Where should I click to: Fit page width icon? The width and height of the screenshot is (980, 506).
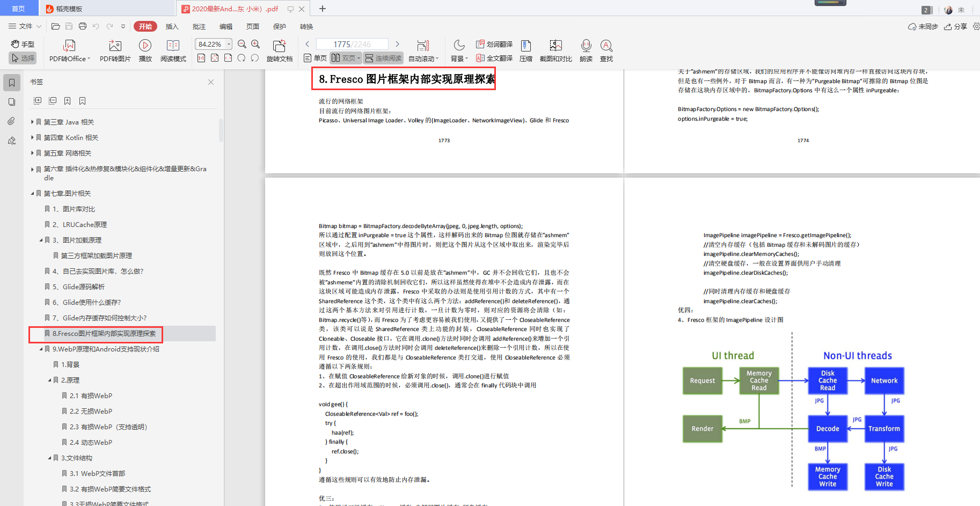pos(228,58)
